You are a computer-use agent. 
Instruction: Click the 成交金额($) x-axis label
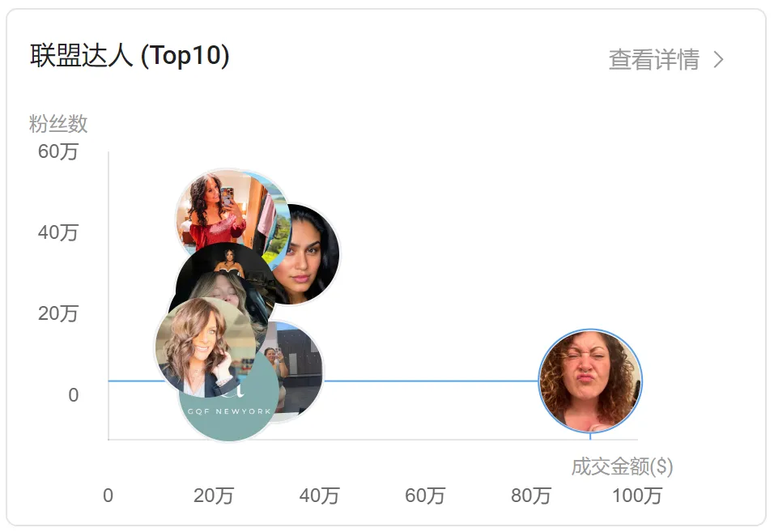[x=622, y=466]
